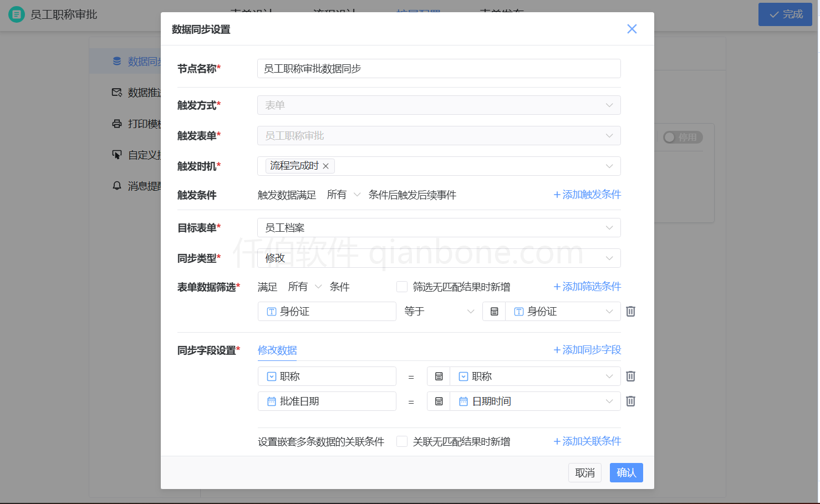This screenshot has height=504, width=820.
Task: Click the 打印模板 printer icon
Action: 116,124
